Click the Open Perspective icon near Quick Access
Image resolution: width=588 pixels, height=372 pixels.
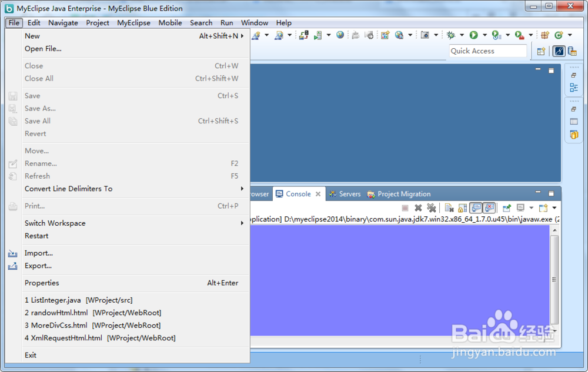point(541,51)
